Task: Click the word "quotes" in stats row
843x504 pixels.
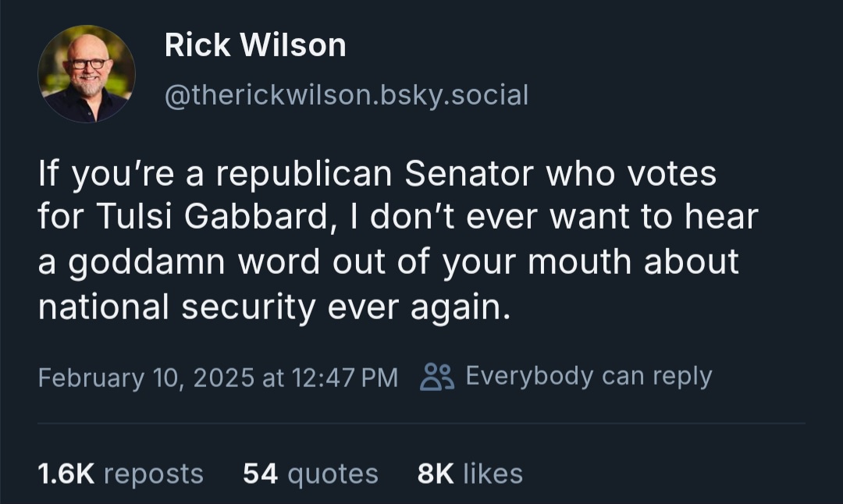Action: tap(333, 474)
